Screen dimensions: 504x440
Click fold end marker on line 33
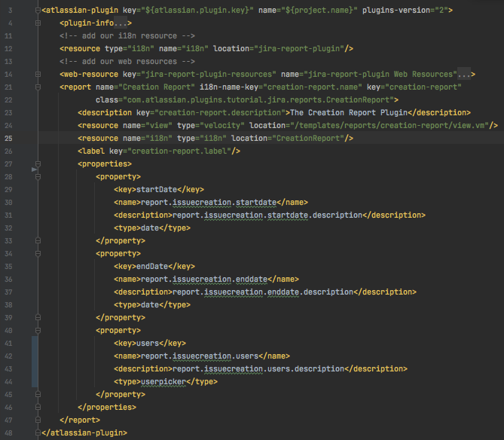click(38, 241)
